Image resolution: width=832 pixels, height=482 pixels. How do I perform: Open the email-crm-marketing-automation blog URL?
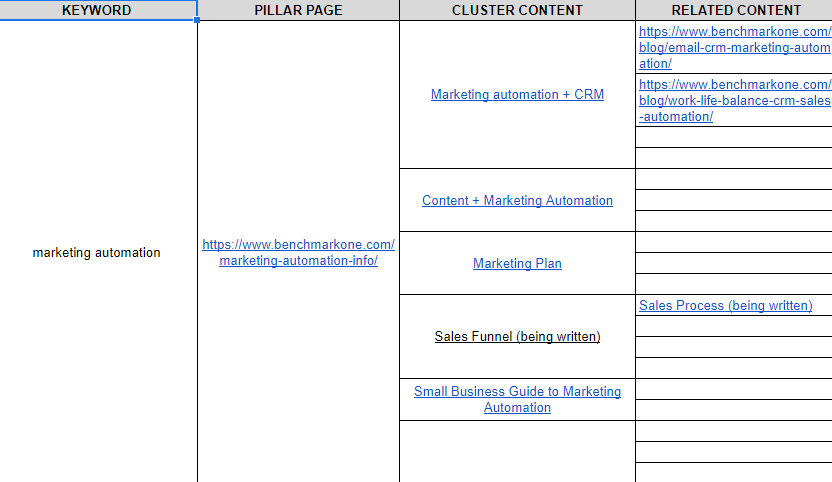coord(735,48)
